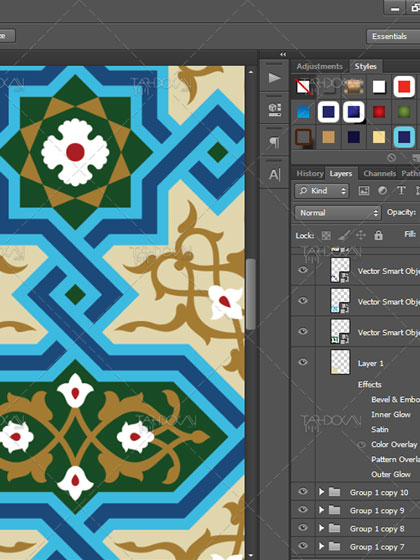Hide the third Vector Smart Object layer
The width and height of the screenshot is (420, 560).
pyautogui.click(x=303, y=331)
